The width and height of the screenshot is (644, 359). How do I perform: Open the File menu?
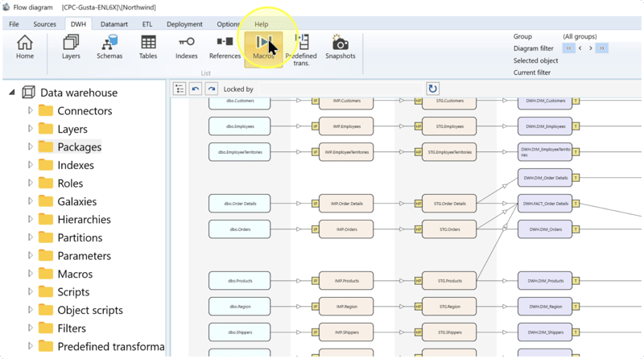(x=14, y=24)
